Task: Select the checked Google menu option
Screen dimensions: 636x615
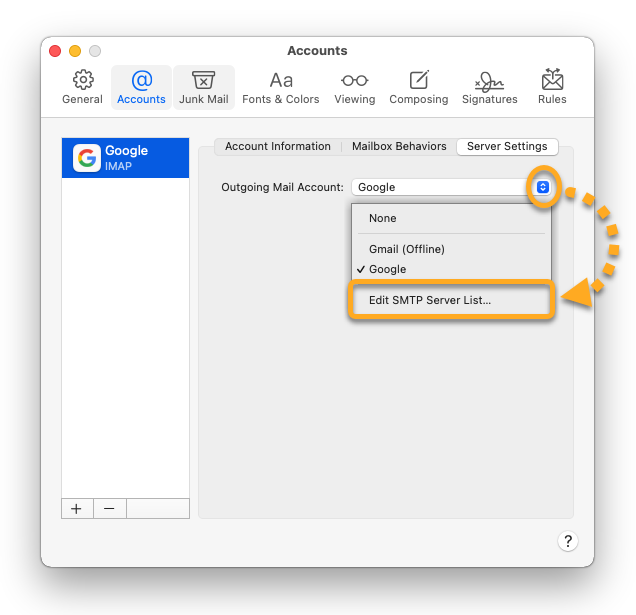Action: point(388,269)
